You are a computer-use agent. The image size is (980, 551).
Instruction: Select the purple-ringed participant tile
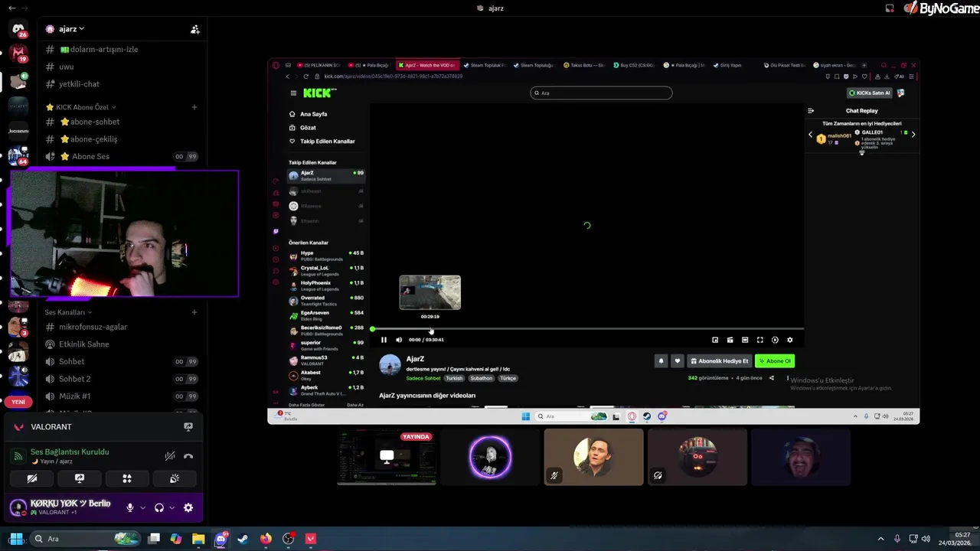tap(490, 457)
